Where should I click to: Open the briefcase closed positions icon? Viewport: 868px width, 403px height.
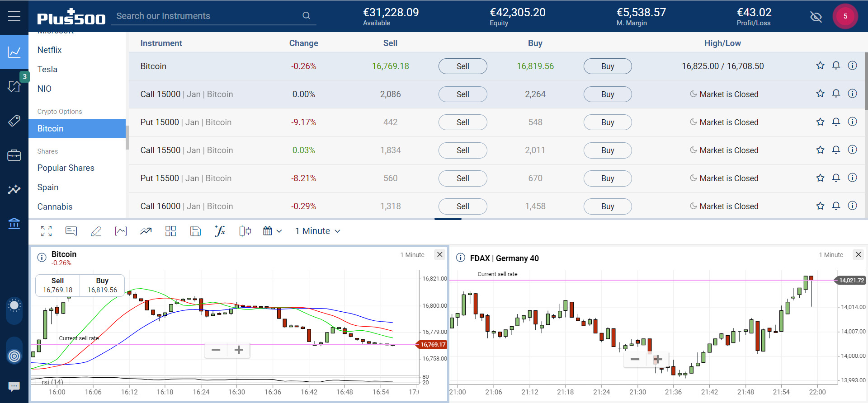point(14,155)
